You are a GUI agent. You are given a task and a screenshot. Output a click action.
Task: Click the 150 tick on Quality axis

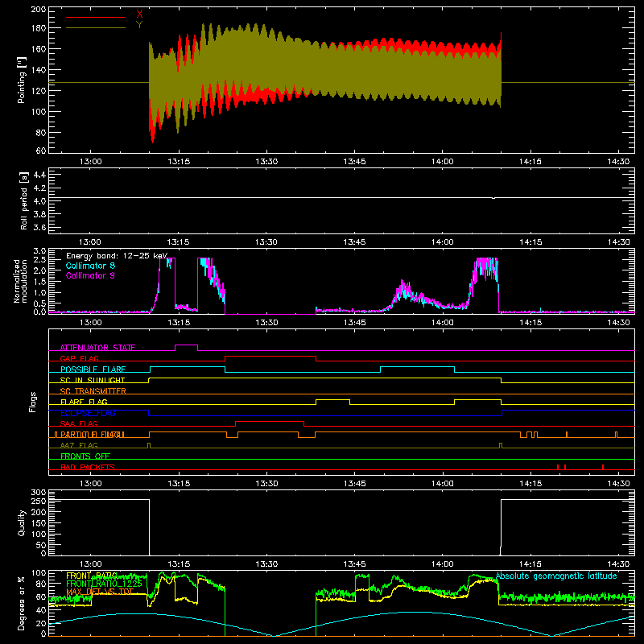point(39,522)
